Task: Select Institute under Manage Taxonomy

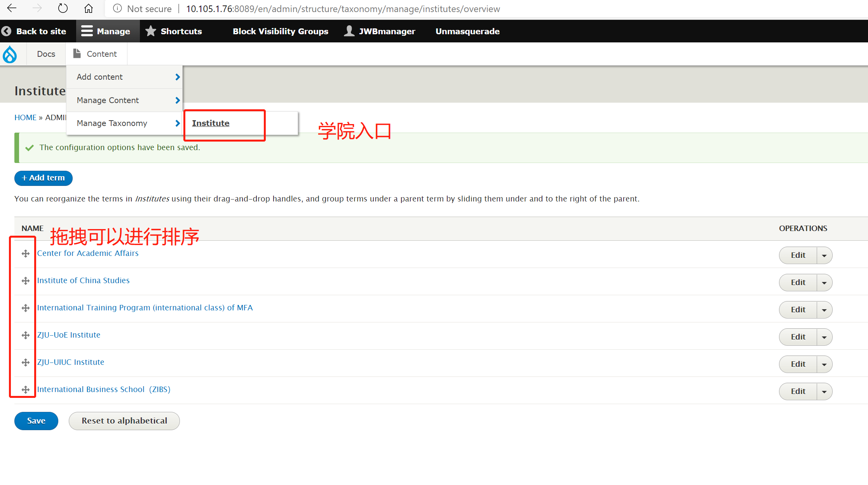Action: click(x=211, y=123)
